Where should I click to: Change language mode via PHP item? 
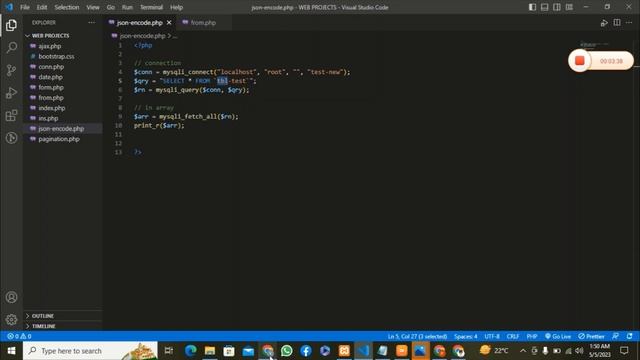[531, 336]
